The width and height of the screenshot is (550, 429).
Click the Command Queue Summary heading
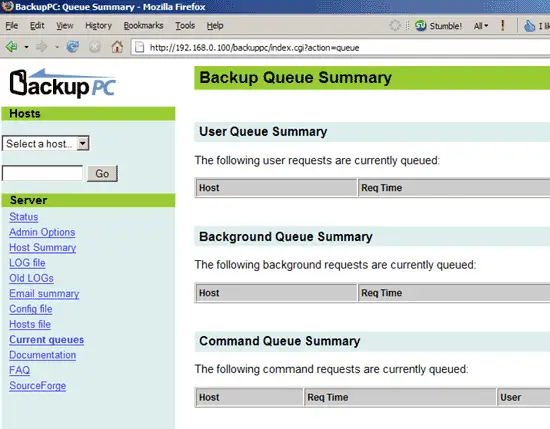[x=280, y=341]
